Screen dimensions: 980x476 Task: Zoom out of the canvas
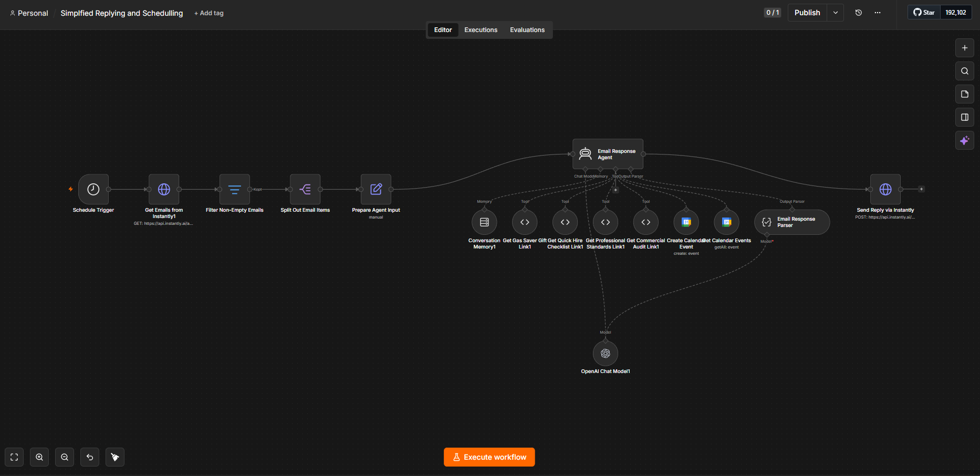coord(65,457)
